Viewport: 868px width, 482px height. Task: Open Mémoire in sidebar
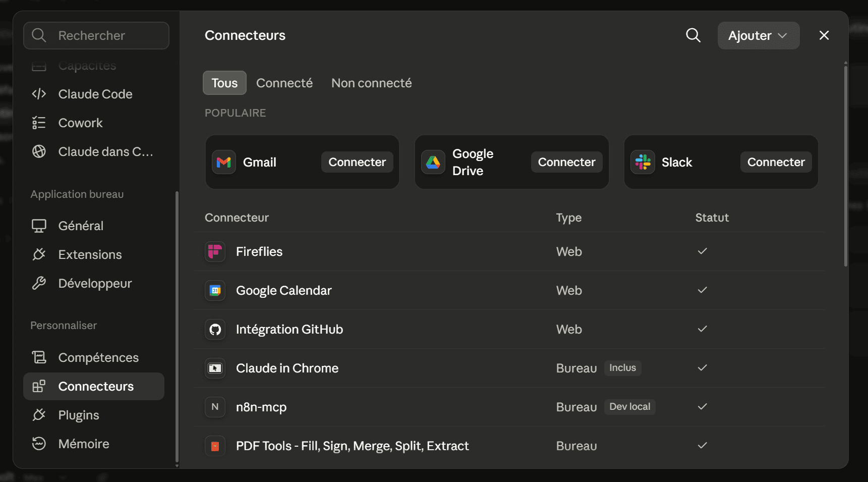coord(94,444)
